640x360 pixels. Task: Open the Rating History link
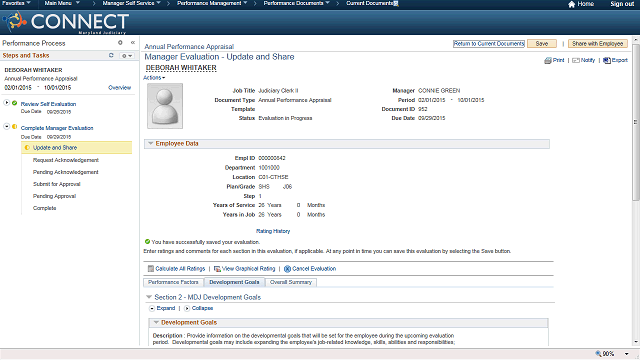pyautogui.click(x=273, y=231)
